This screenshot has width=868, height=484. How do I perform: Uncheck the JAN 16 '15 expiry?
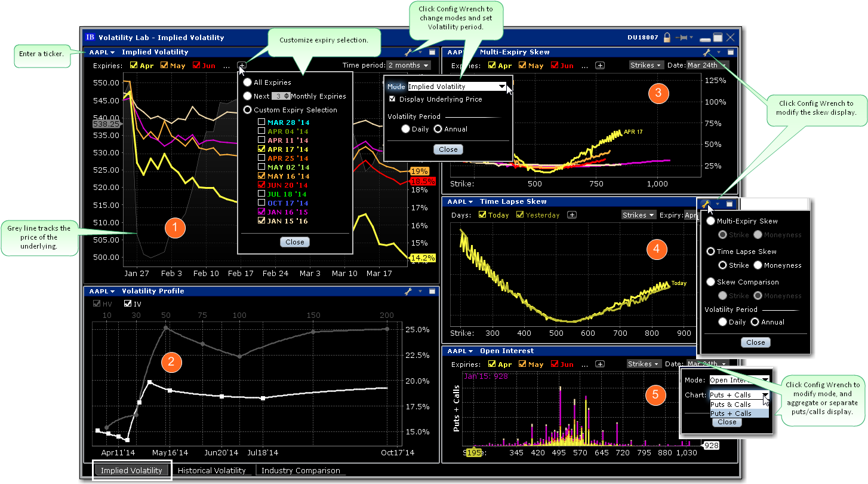[x=261, y=212]
